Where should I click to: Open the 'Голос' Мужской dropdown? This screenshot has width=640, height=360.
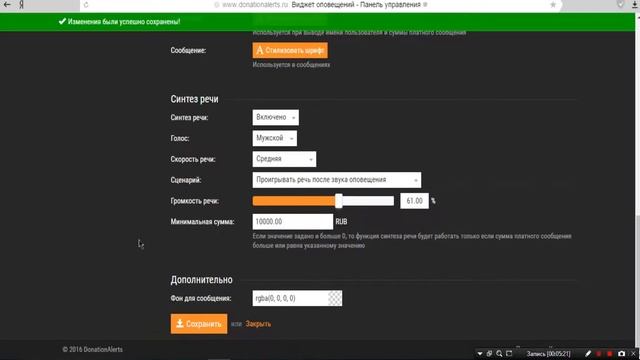(275, 138)
